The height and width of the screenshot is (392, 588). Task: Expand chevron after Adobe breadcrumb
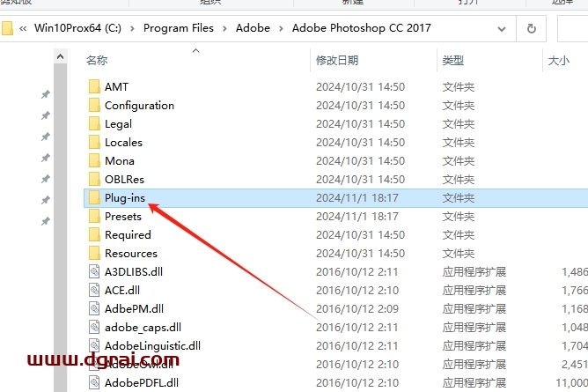[281, 28]
